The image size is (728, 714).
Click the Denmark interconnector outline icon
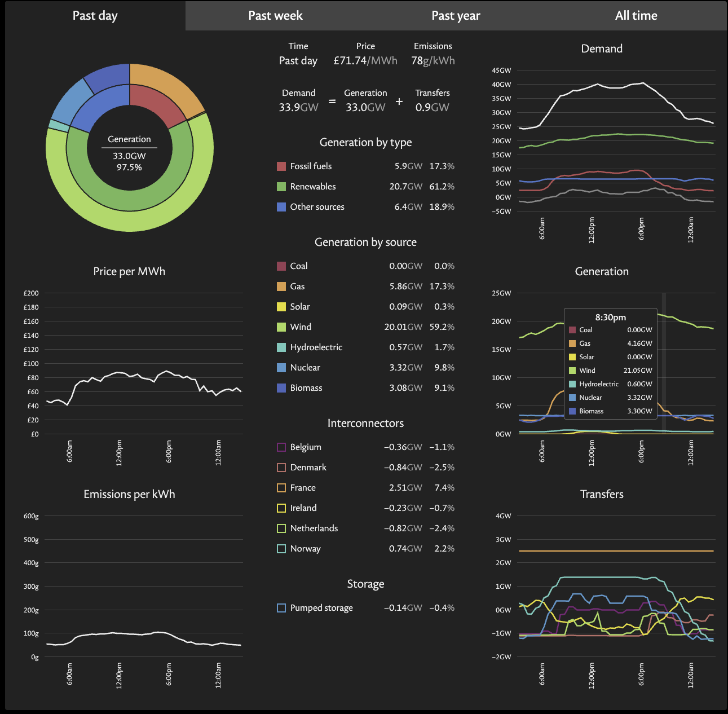coord(281,468)
